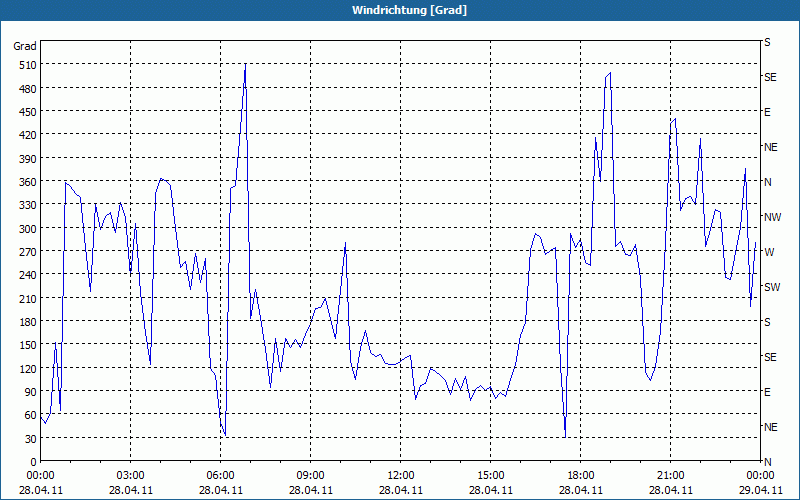Select the 510 value on the degree axis
800x500 pixels.
coord(28,65)
